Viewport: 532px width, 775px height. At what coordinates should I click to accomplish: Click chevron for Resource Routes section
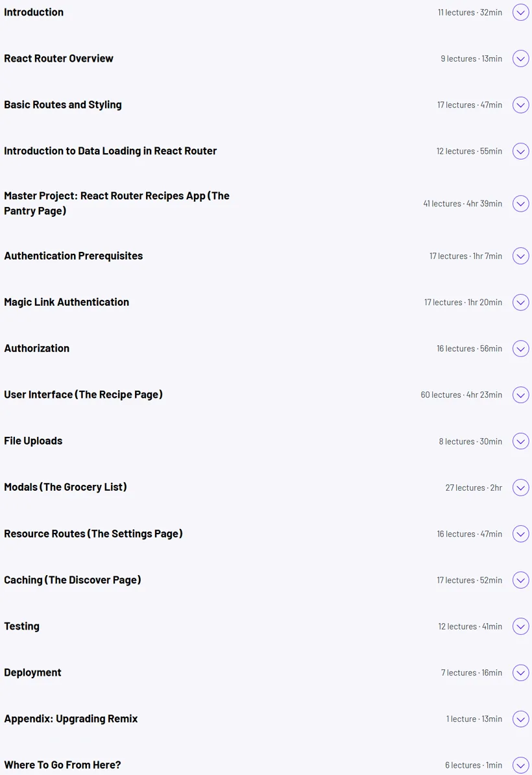click(520, 534)
